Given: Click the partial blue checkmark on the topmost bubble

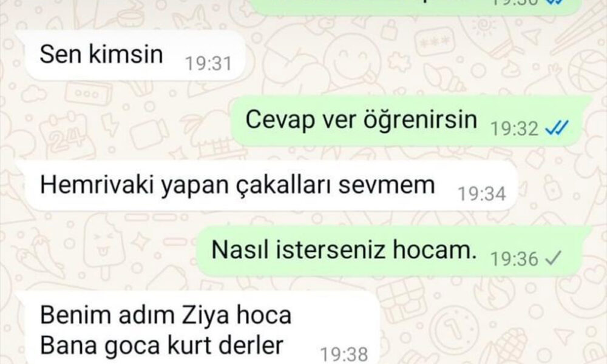Looking at the screenshot, I should tap(556, 2).
